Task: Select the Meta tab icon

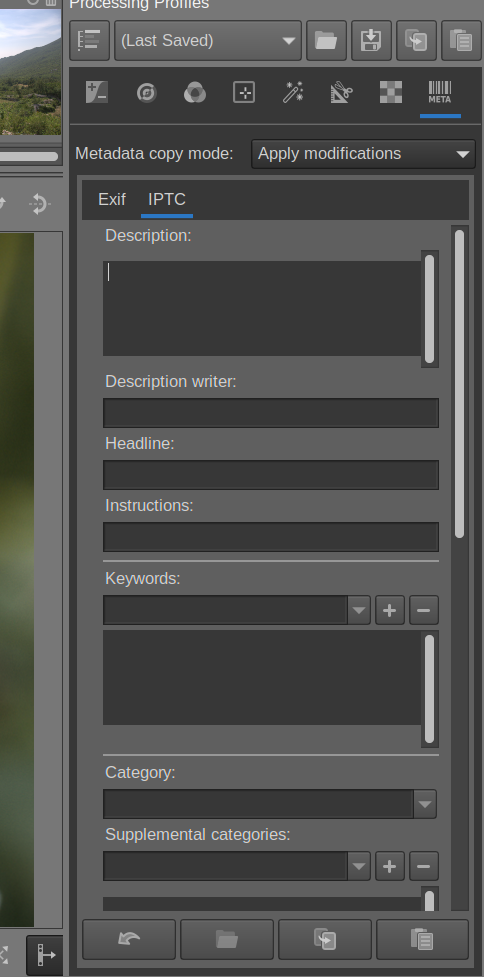Action: (x=440, y=92)
